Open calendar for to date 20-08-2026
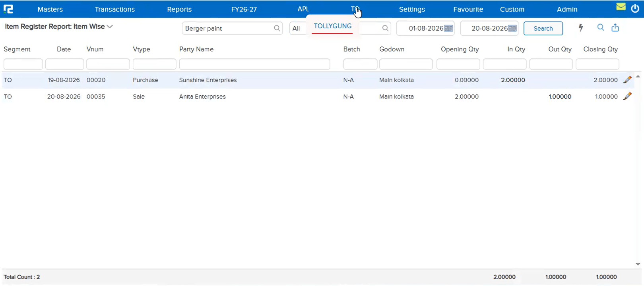The image size is (644, 286). [x=512, y=28]
